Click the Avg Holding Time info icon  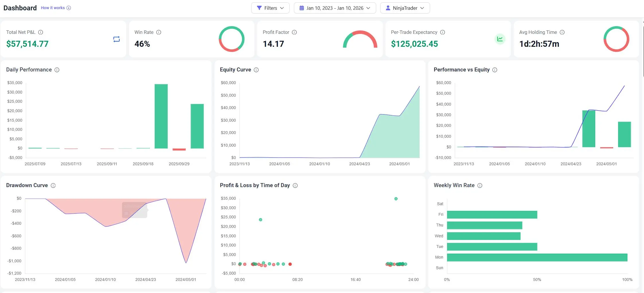562,32
